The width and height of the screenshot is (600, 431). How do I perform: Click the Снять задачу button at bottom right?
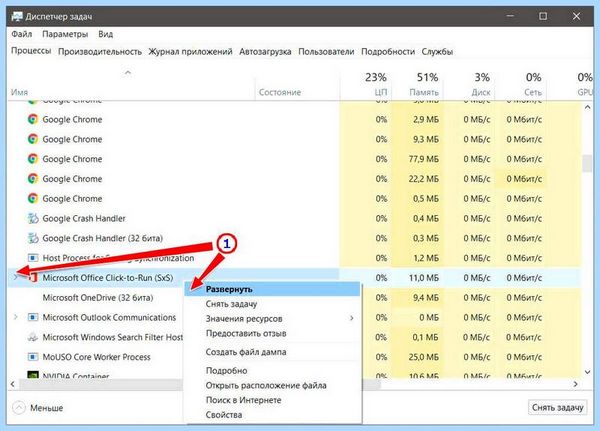(x=557, y=408)
